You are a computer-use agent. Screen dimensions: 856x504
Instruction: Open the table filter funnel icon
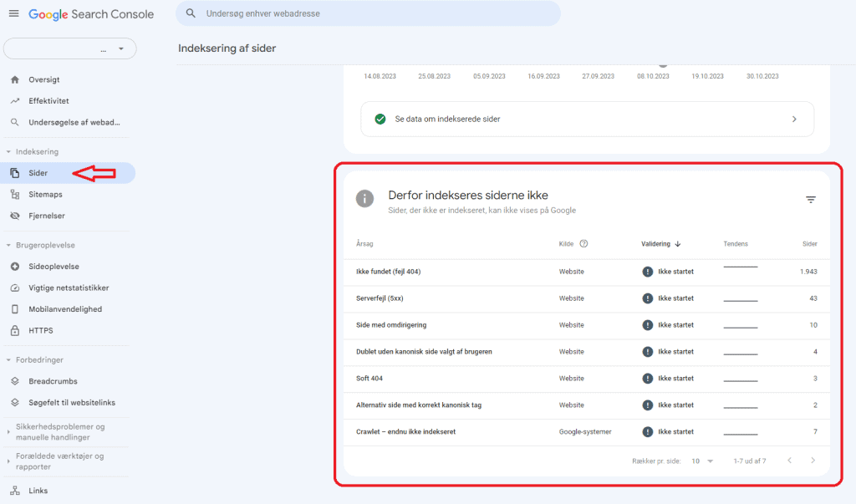pos(810,199)
